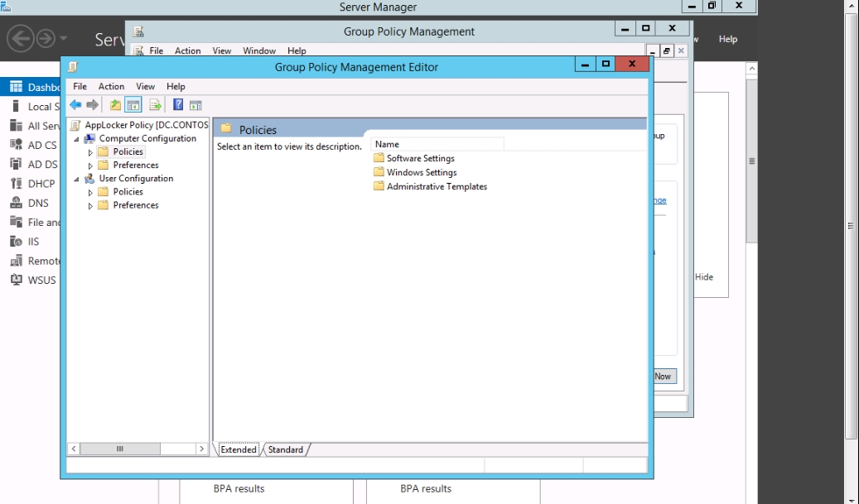Open the Administrative Templates folder
The height and width of the screenshot is (504, 859).
click(x=437, y=186)
